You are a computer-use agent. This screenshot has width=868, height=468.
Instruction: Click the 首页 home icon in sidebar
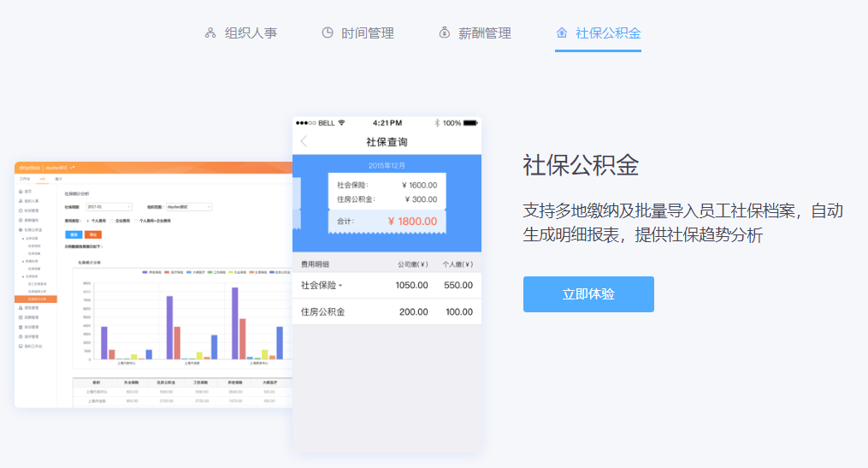coord(21,192)
